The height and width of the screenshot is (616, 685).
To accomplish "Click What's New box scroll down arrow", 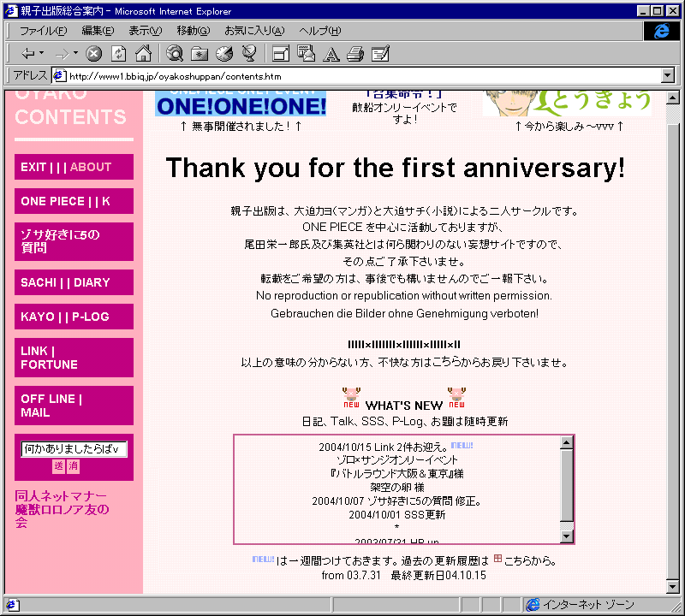I will click(x=566, y=536).
